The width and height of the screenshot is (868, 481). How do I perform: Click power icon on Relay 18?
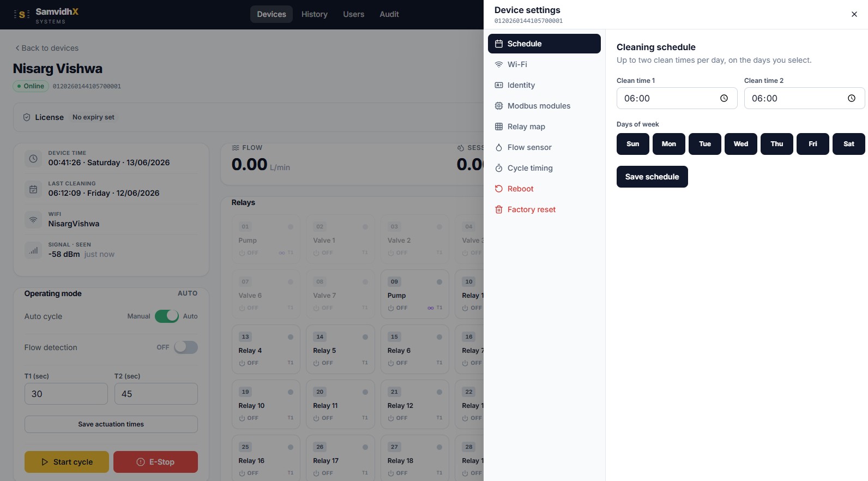(391, 473)
